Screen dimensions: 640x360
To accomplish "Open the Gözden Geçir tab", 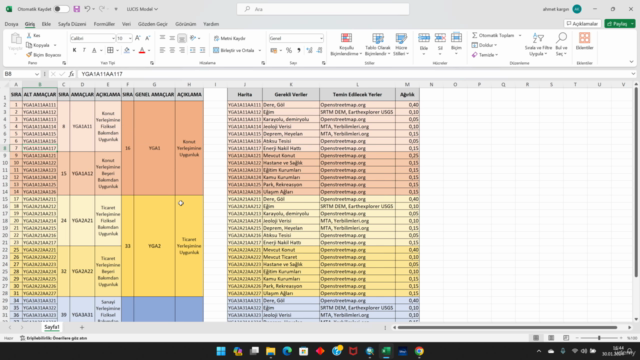I will 153,24.
